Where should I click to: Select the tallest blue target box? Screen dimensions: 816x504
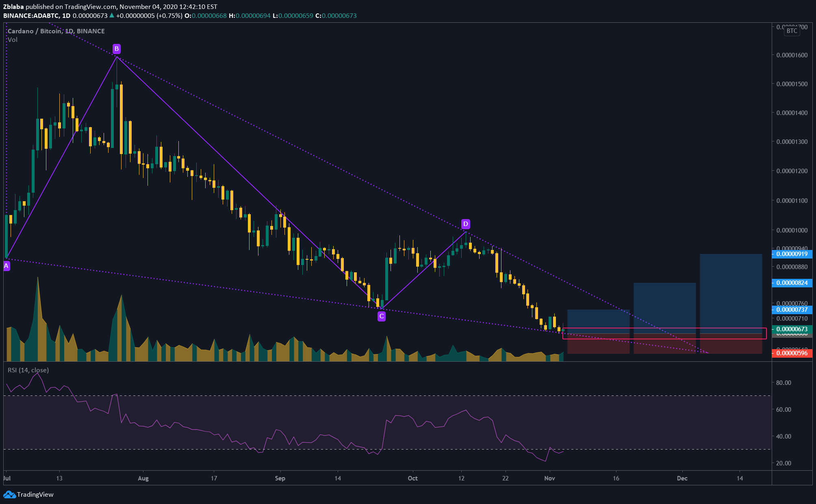coord(731,291)
